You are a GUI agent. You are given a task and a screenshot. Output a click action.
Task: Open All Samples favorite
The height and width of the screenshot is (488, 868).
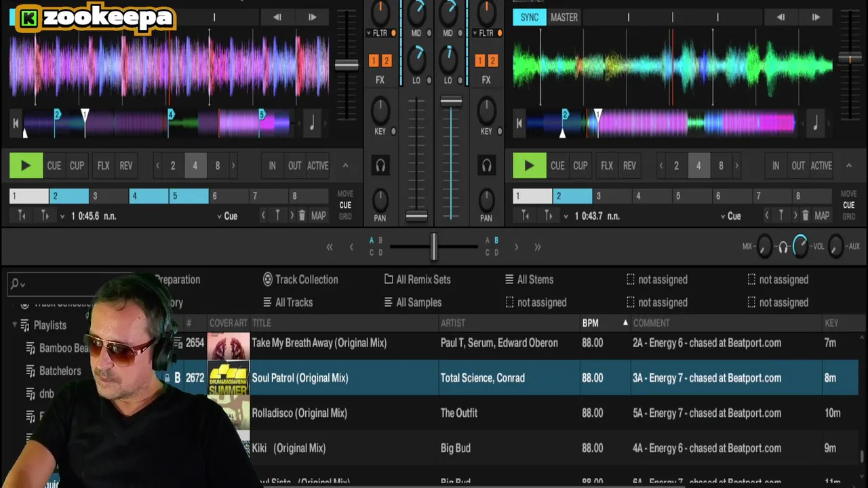(x=412, y=302)
